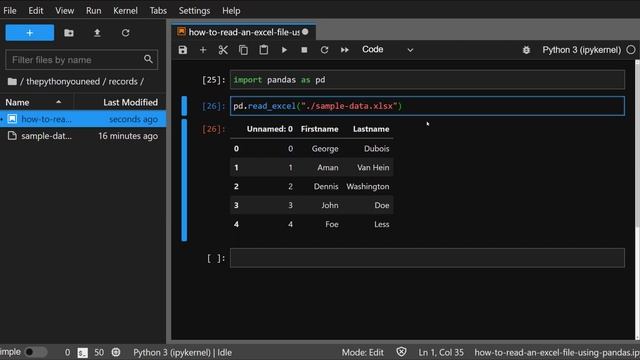Click the status bar settings cog icon
Screen dimensions: 640x360
(x=116, y=352)
